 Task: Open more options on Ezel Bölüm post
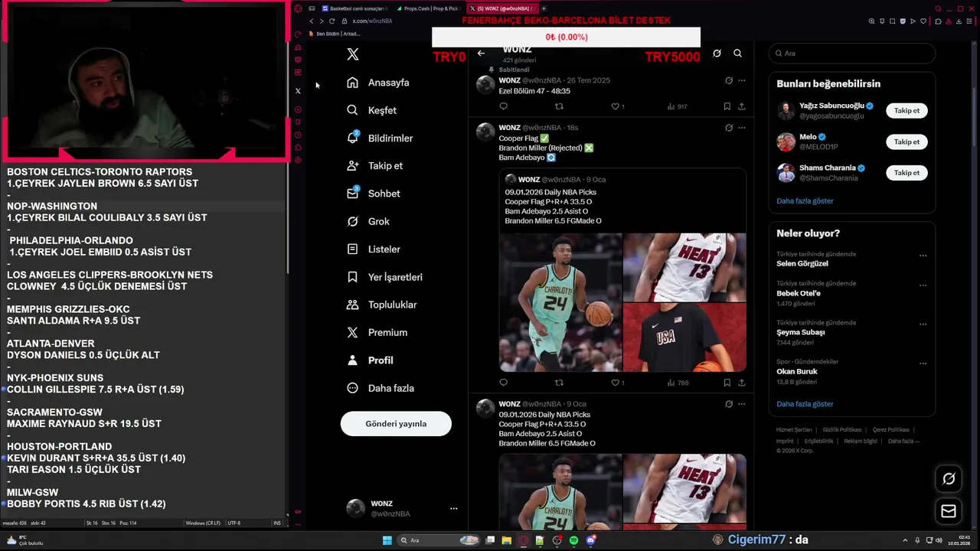[741, 80]
